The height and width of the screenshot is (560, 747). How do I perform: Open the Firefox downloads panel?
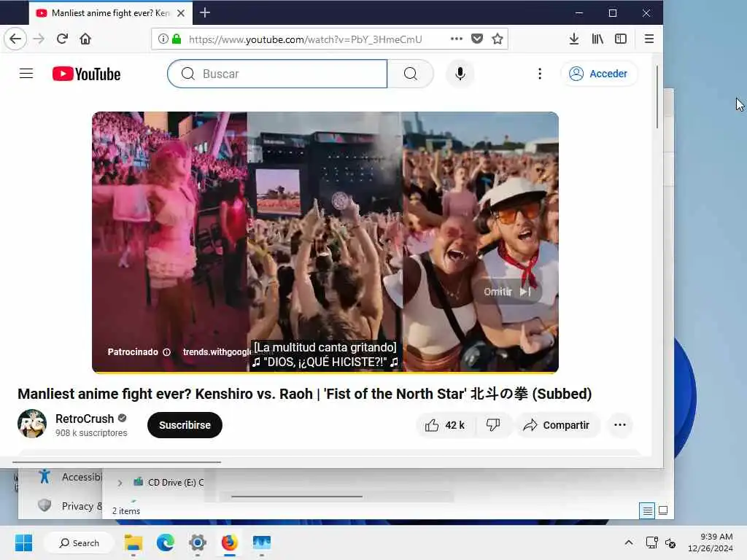click(574, 39)
